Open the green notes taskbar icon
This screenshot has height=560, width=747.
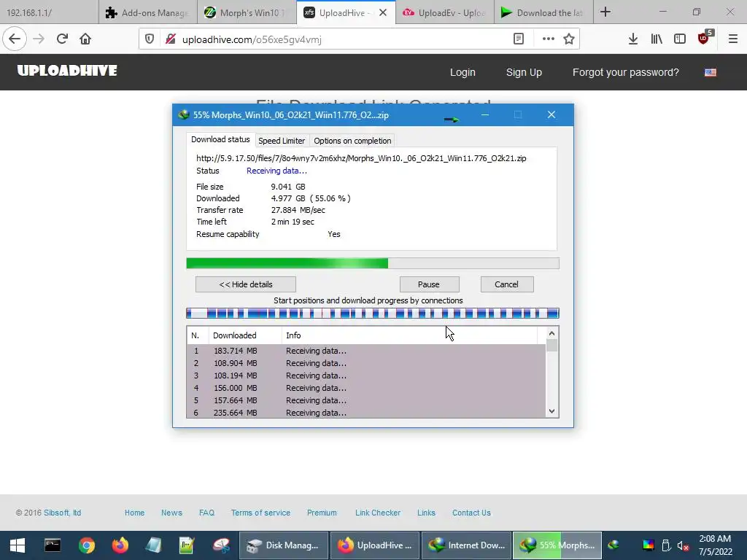tap(187, 545)
